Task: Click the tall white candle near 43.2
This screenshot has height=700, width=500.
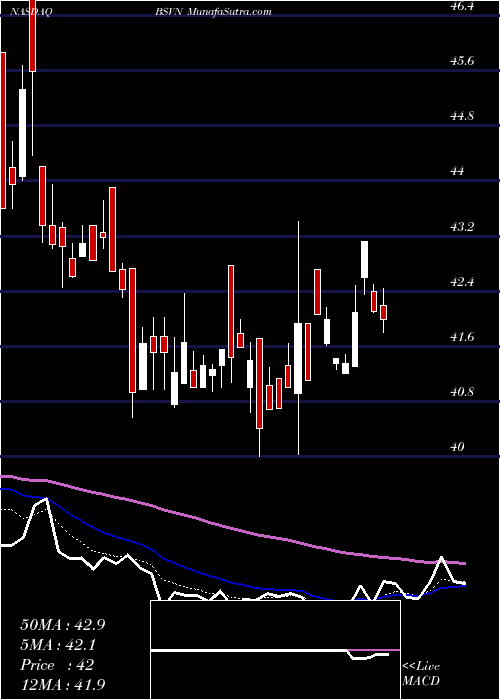Action: coord(364,259)
